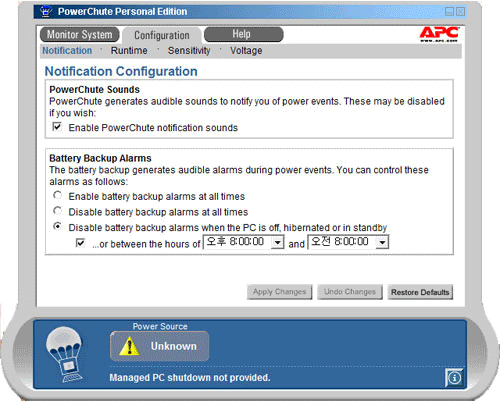Go to the Runtime sub-tab
500x402 pixels.
129,51
